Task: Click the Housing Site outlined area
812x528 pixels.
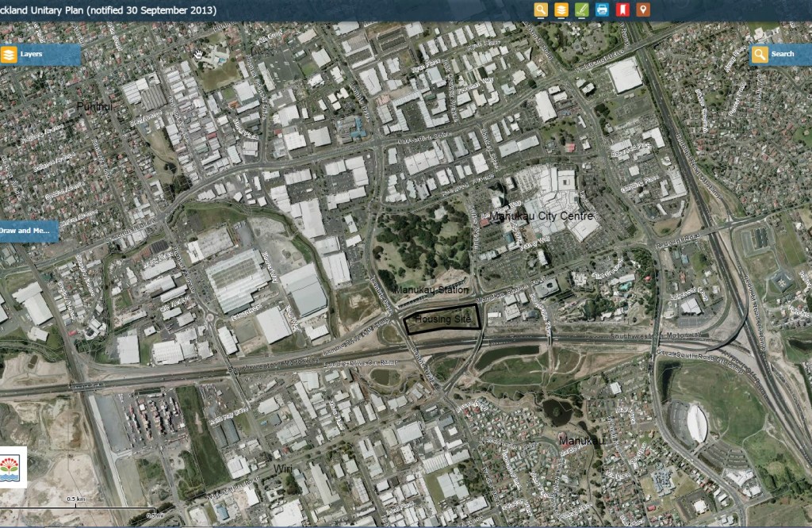Action: tap(442, 319)
